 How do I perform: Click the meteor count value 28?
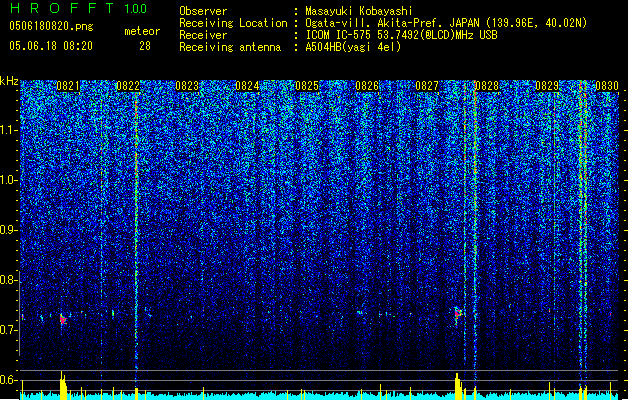click(x=145, y=46)
